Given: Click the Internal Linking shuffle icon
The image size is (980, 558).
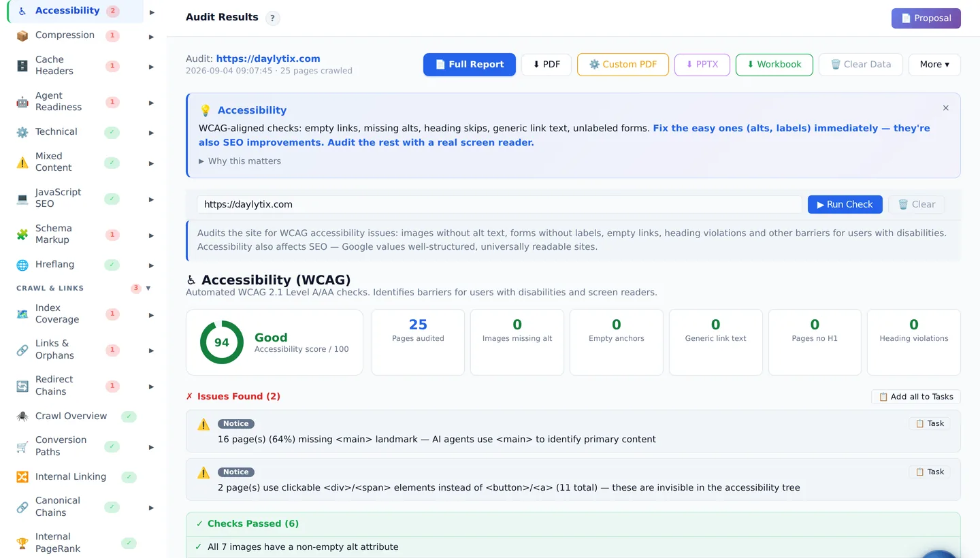Looking at the screenshot, I should [22, 477].
